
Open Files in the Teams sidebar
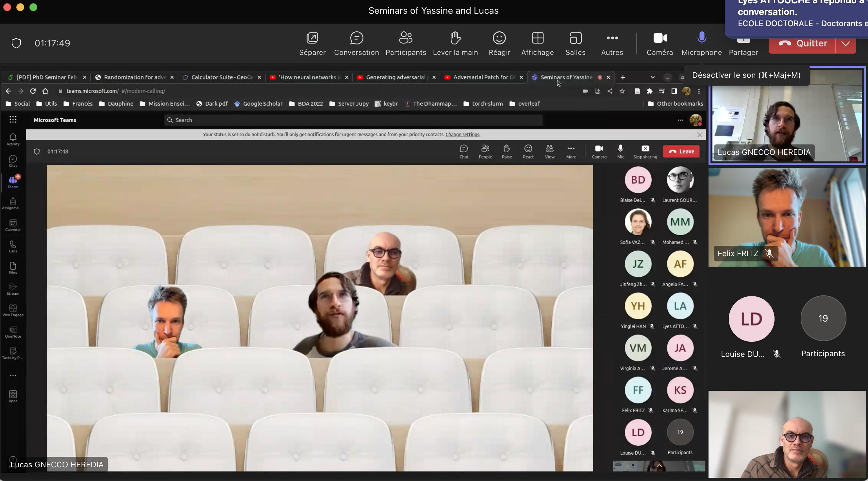coord(13,268)
